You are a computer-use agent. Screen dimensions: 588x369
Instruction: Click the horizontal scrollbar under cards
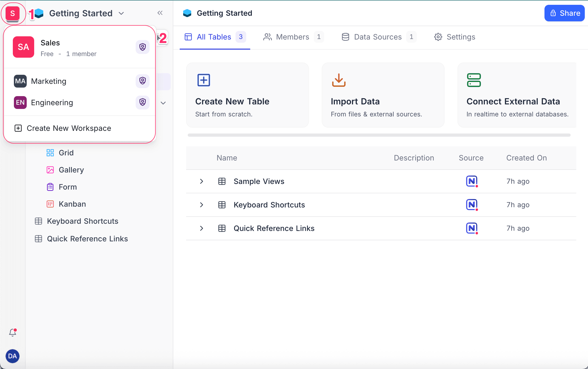pos(379,135)
